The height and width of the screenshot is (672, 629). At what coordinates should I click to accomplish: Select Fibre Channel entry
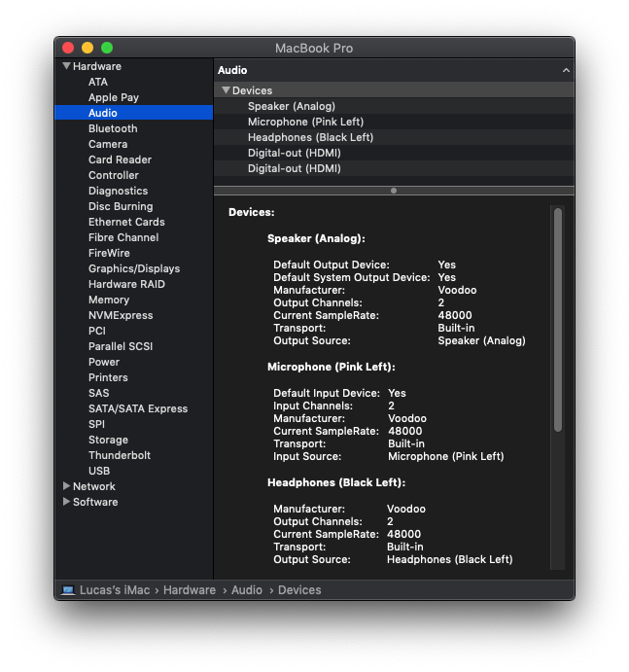click(x=123, y=237)
